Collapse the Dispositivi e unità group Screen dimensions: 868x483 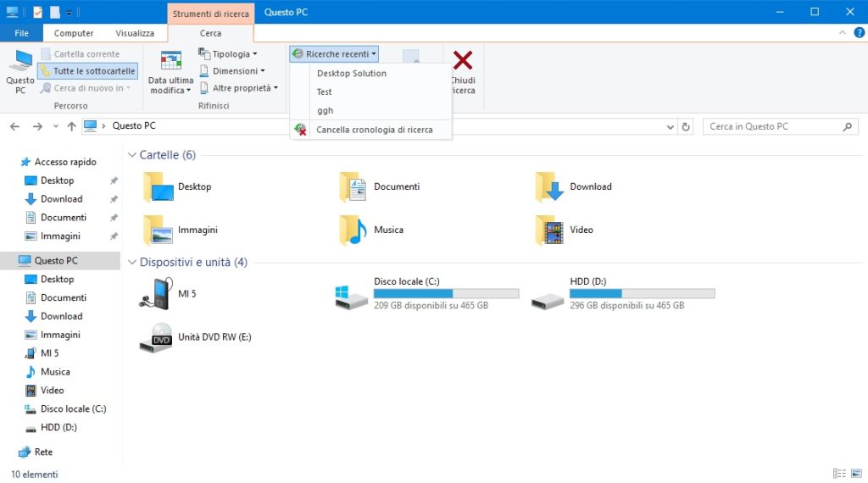coord(132,263)
